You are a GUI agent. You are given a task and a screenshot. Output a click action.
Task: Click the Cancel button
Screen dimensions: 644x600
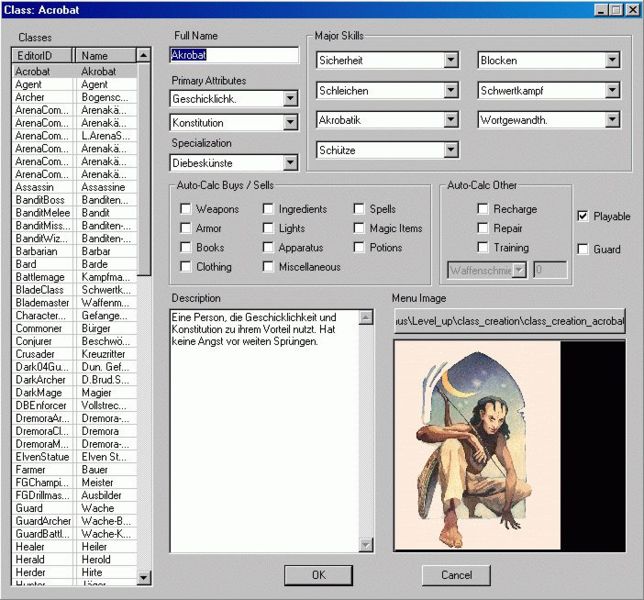click(456, 575)
